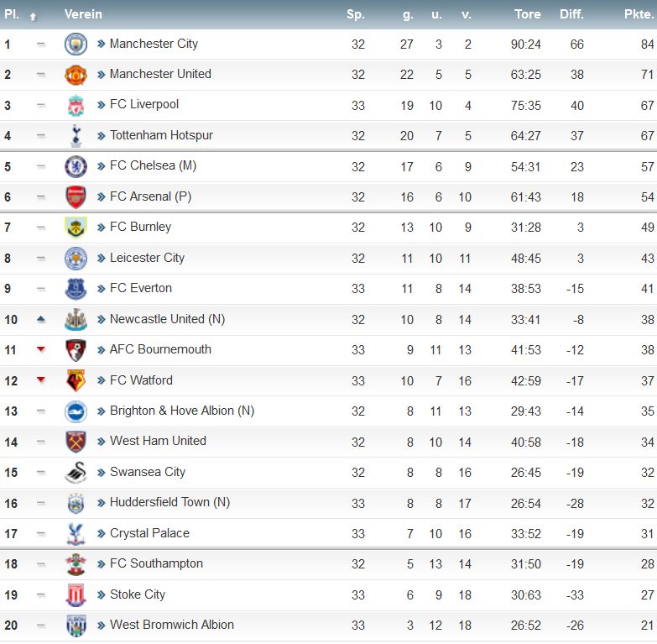The height and width of the screenshot is (644, 657).
Task: Click the Manchester City club crest
Action: [x=76, y=44]
